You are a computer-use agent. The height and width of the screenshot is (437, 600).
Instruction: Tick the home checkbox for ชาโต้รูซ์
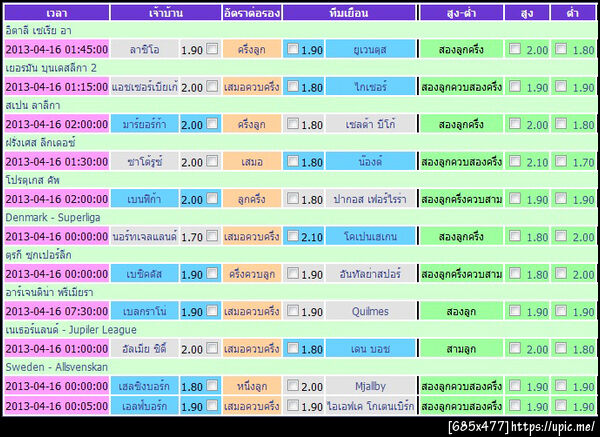[212, 161]
